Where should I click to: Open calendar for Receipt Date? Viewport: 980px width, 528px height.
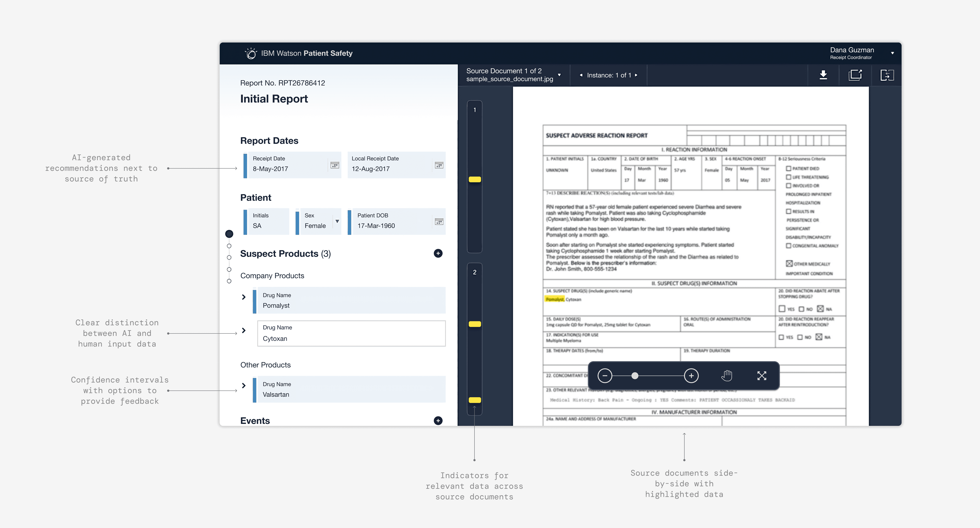[334, 165]
